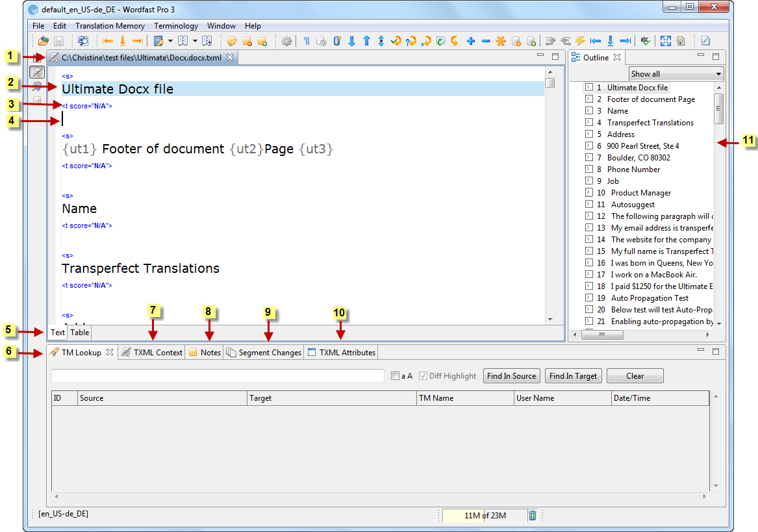Click the document with pencil icon at toolbar end
Viewport: 758px width, 532px height.
[705, 41]
